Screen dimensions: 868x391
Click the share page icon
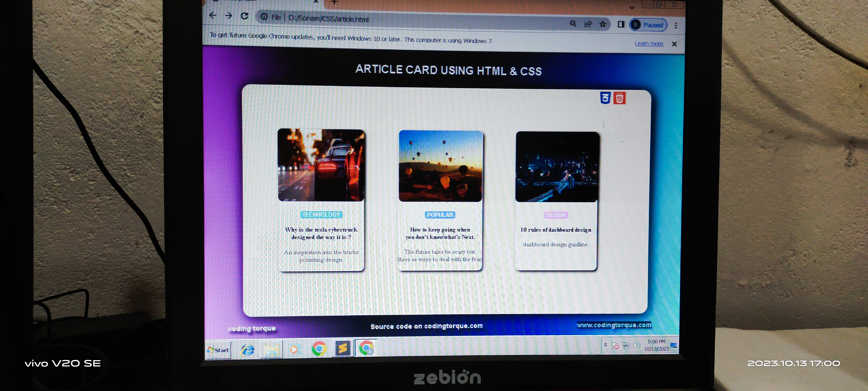(588, 24)
